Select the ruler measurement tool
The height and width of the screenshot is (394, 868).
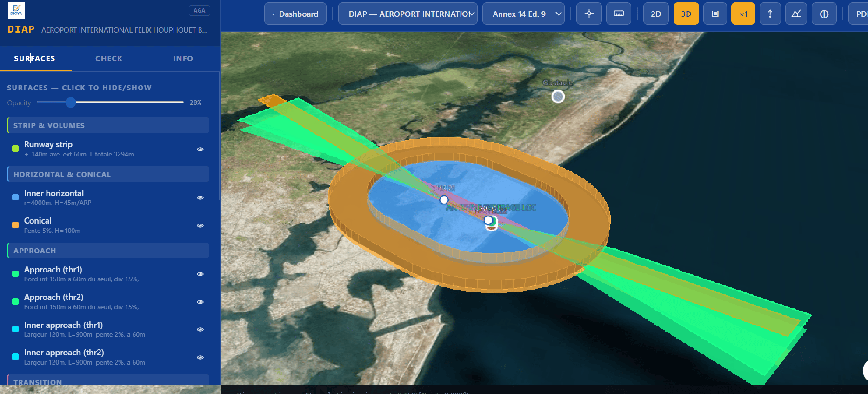pos(619,14)
